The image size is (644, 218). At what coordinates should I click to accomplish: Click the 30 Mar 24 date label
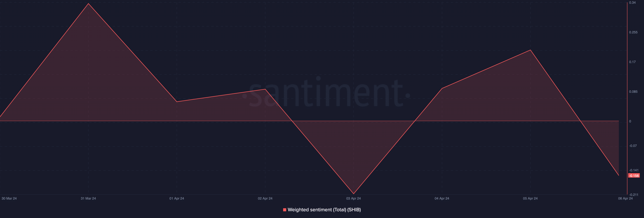pyautogui.click(x=9, y=198)
